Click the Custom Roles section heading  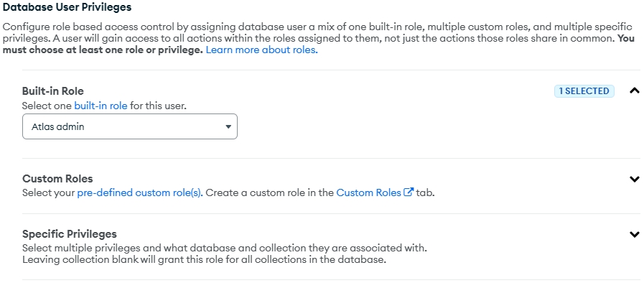[57, 179]
